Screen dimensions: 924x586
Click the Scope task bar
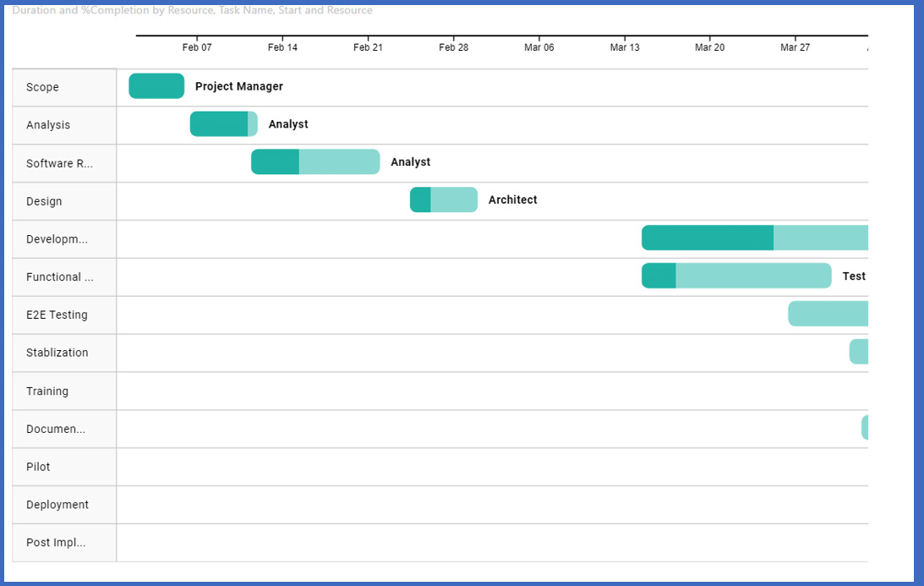[x=156, y=86]
